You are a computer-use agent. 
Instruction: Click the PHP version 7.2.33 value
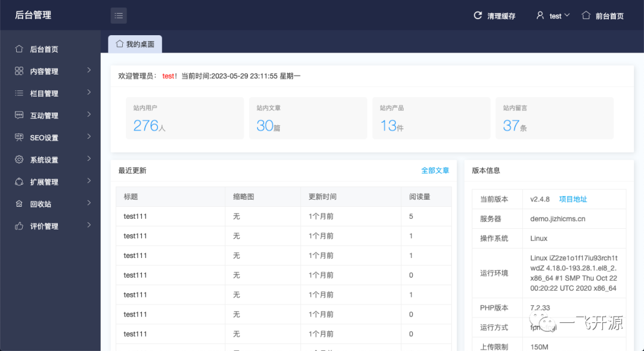[540, 307]
